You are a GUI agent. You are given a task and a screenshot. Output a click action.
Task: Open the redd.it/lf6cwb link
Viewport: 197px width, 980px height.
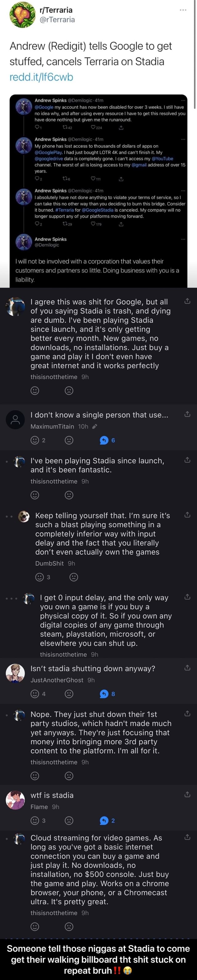pyautogui.click(x=41, y=77)
